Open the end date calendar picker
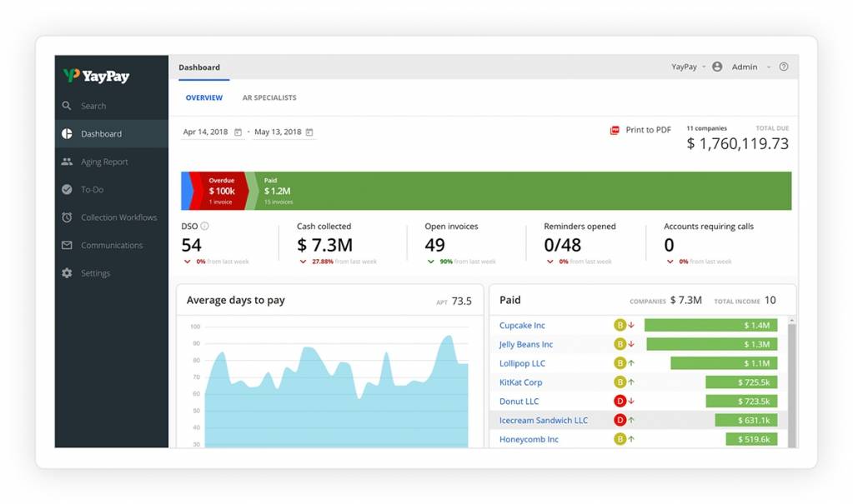 tap(309, 132)
